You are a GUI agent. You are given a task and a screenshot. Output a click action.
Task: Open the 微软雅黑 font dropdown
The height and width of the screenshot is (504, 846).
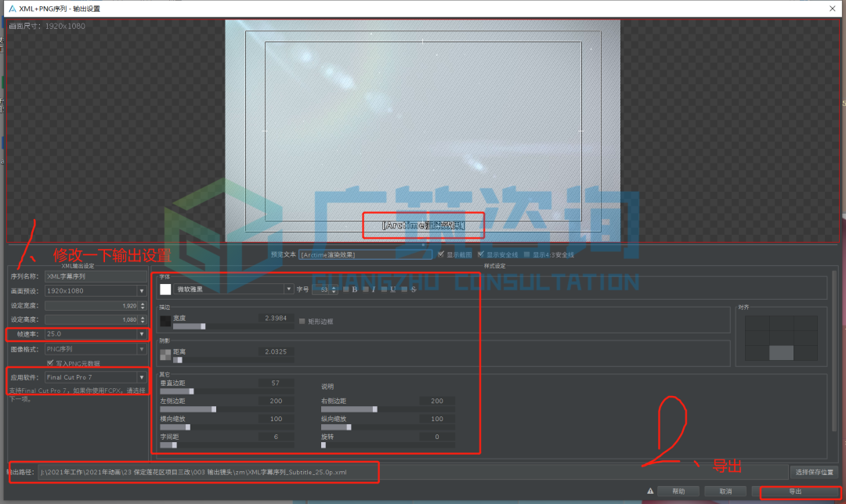coord(233,290)
